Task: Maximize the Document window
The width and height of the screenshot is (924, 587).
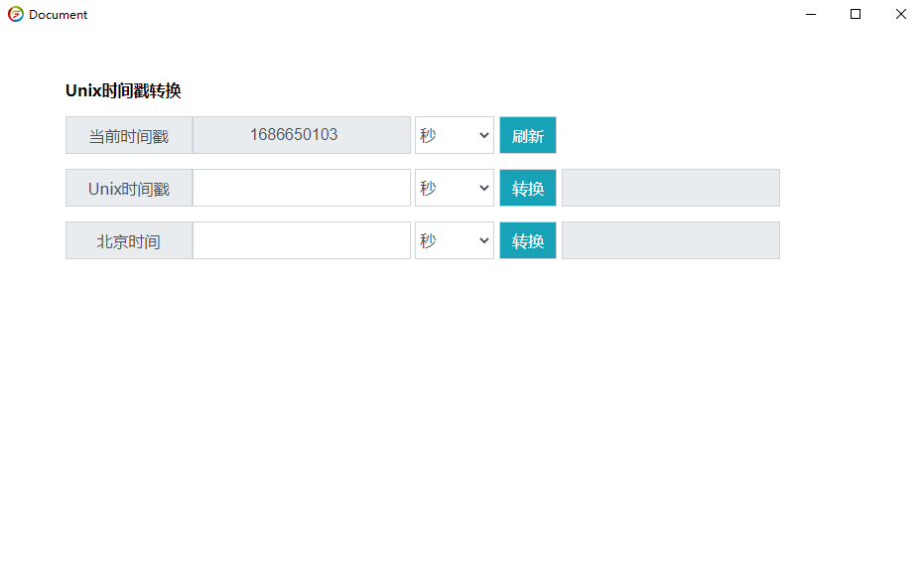Action: pyautogui.click(x=856, y=14)
